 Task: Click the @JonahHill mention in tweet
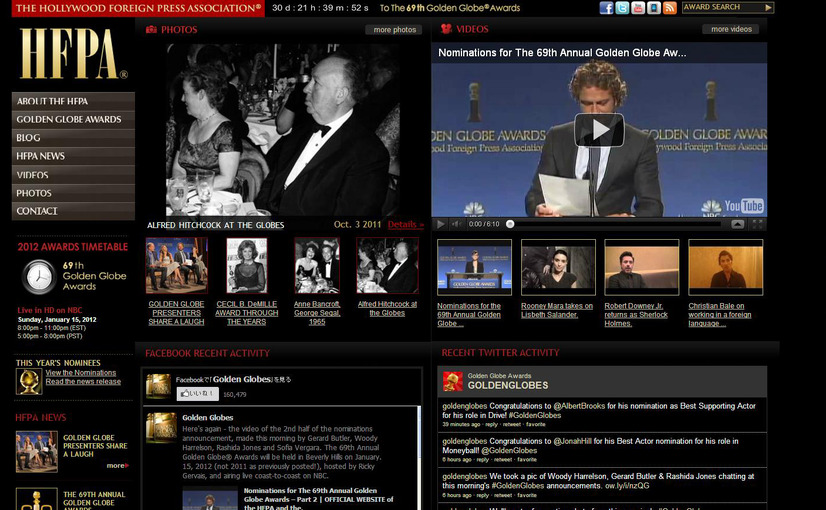tap(573, 441)
